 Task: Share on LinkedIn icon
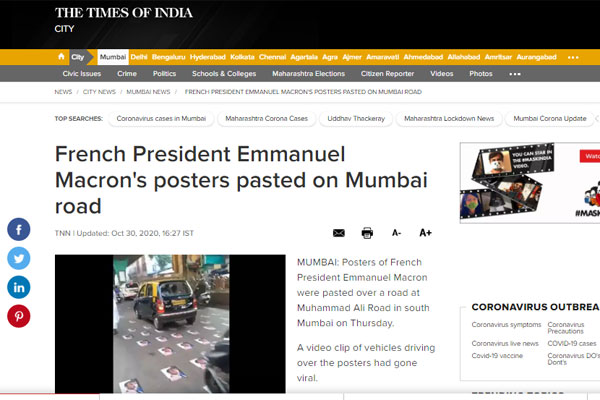pyautogui.click(x=19, y=287)
